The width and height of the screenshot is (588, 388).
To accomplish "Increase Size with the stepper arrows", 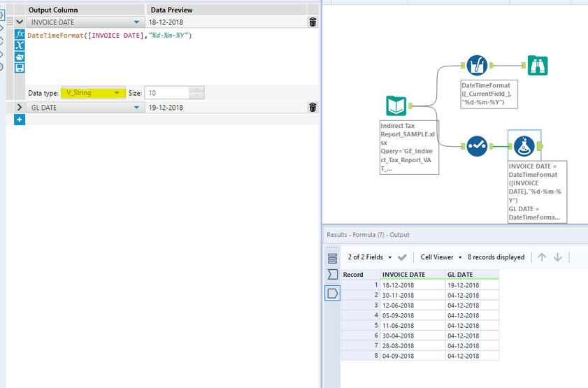I will (196, 89).
